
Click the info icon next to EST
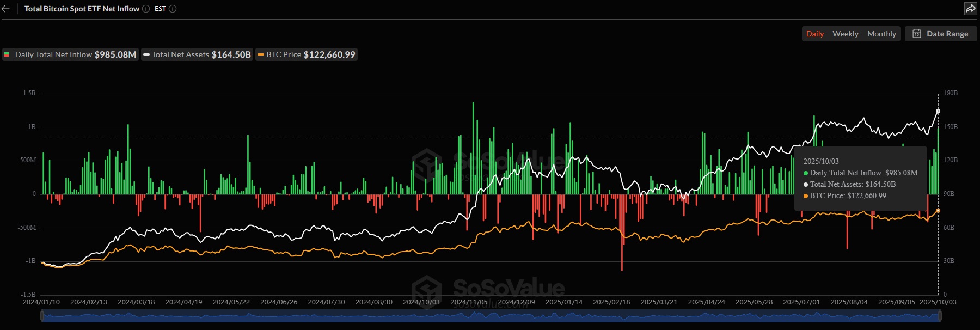(x=173, y=9)
